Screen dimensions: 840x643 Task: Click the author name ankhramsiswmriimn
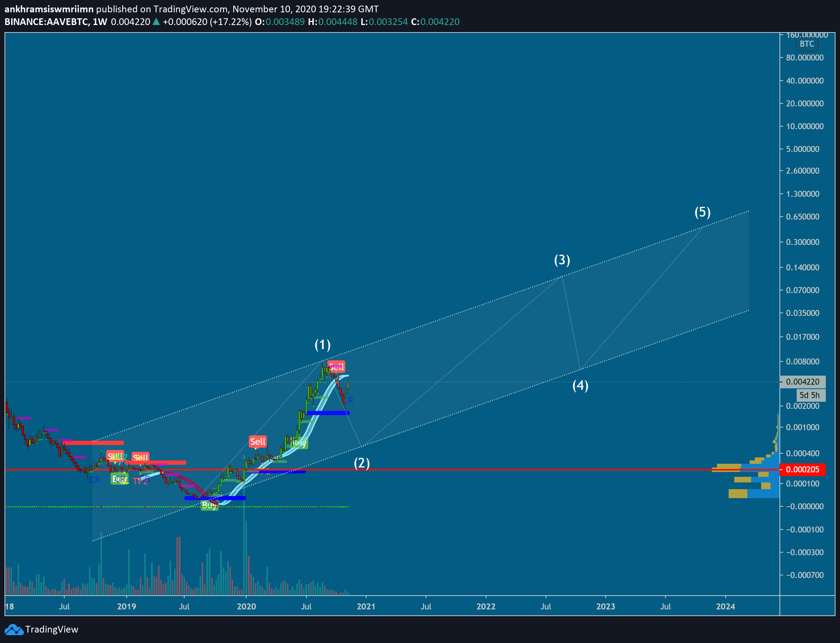click(x=49, y=9)
